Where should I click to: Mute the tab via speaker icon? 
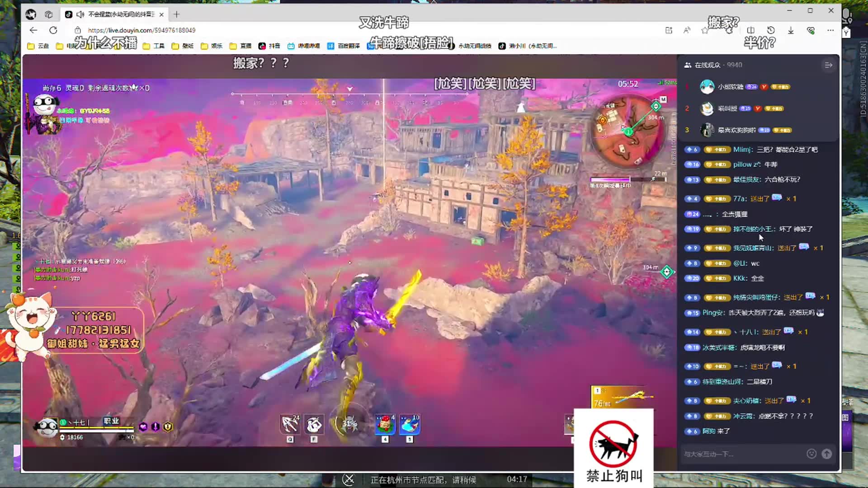[80, 14]
